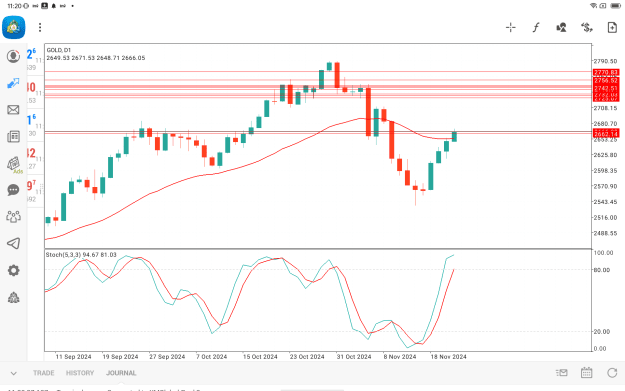625x391 pixels.
Task: Tap the 7 Oct 2024 date label
Action: tap(211, 357)
